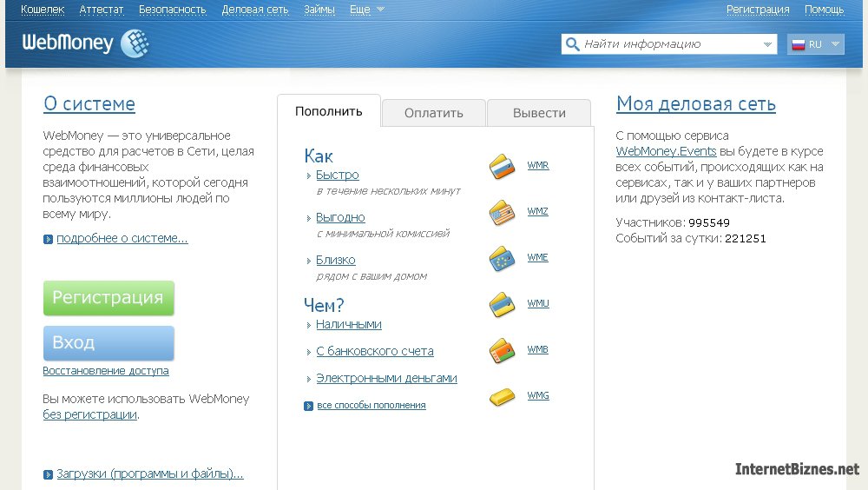The height and width of the screenshot is (490, 868).
Task: Click the WMR wallet icon
Action: tap(502, 166)
